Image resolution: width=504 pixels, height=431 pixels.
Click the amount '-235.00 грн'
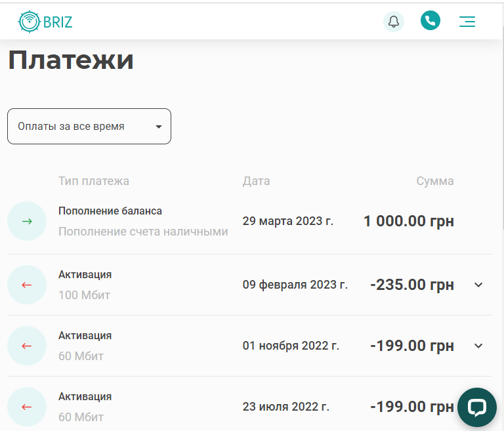412,285
